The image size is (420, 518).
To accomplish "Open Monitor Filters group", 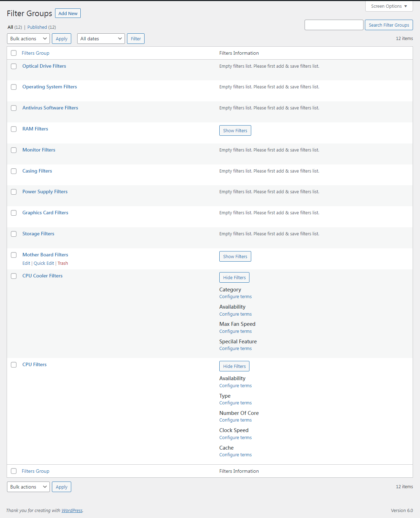I will [39, 150].
